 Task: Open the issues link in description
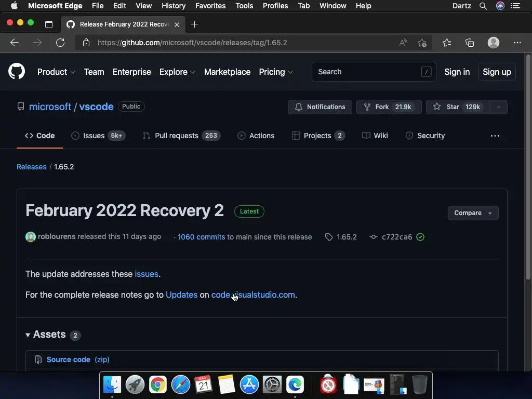[147, 274]
